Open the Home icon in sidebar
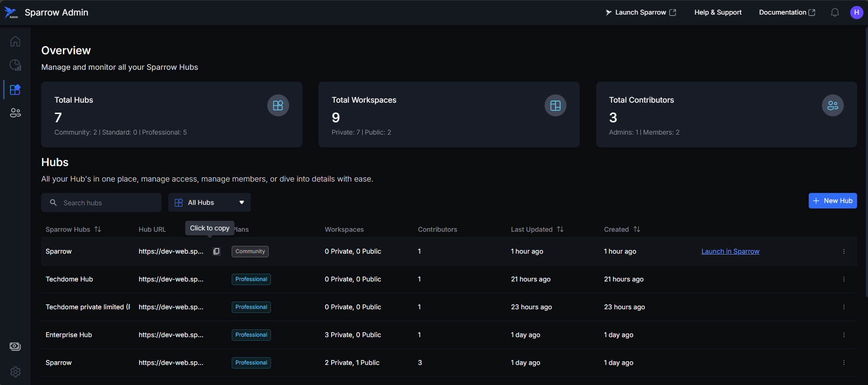The height and width of the screenshot is (385, 868). click(15, 42)
